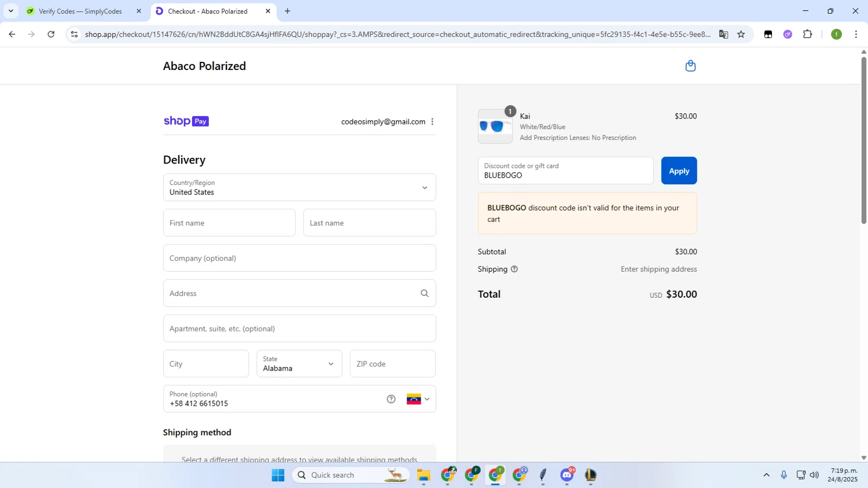Select the Checkout - Abaco Polarized tab
The height and width of the screenshot is (488, 868).
tap(213, 11)
